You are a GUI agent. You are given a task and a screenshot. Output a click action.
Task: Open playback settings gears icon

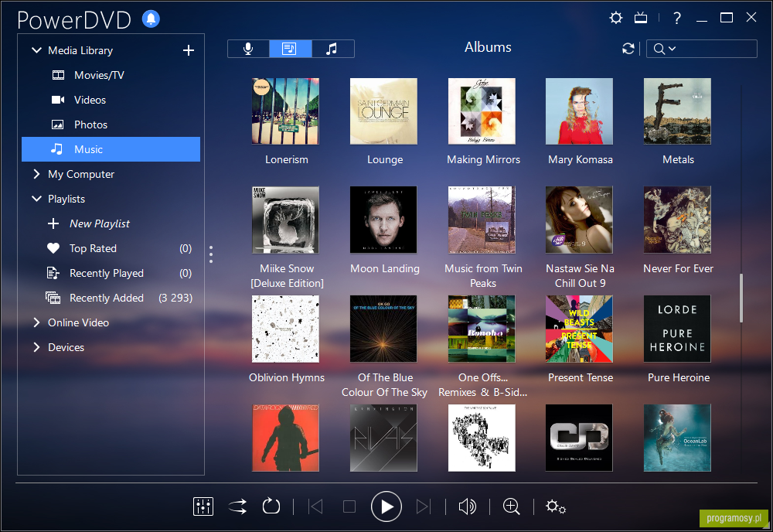click(556, 506)
